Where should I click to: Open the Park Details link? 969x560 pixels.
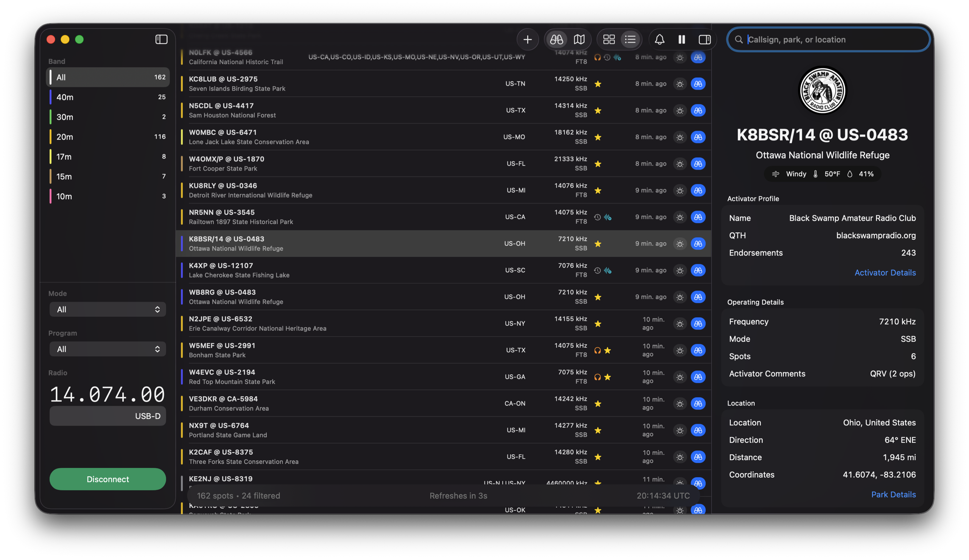(x=893, y=494)
